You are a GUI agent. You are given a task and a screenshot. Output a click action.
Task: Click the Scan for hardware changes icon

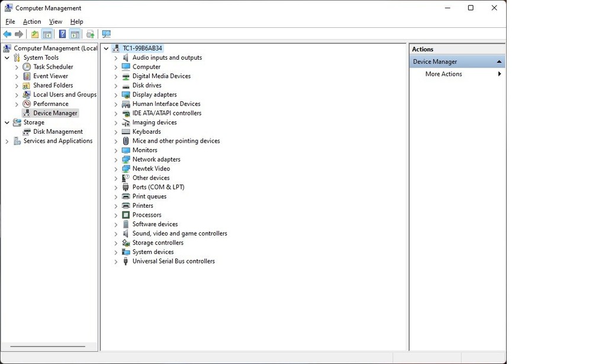(x=107, y=34)
